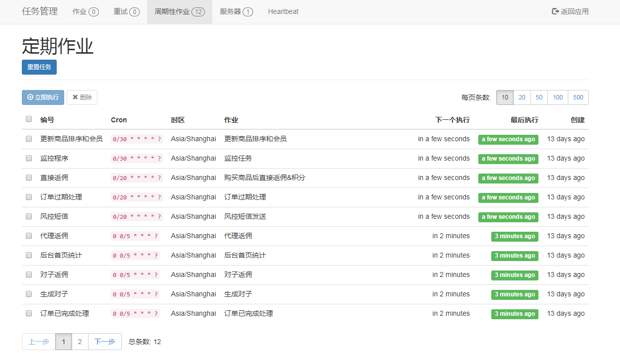
Task: Go to previous page 上一步
Action: click(x=39, y=342)
